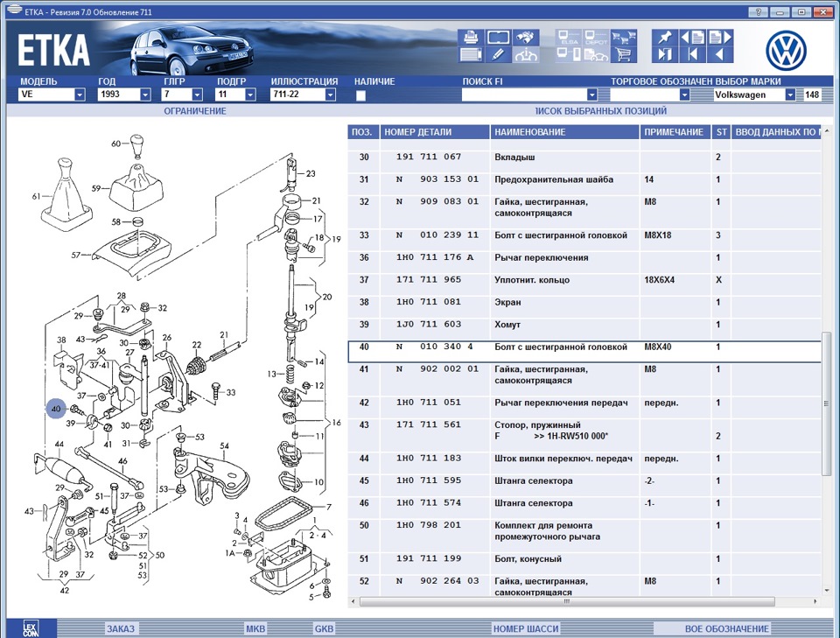The width and height of the screenshot is (840, 638).
Task: Go to previous page with left-arrow document icon
Action: (x=692, y=38)
